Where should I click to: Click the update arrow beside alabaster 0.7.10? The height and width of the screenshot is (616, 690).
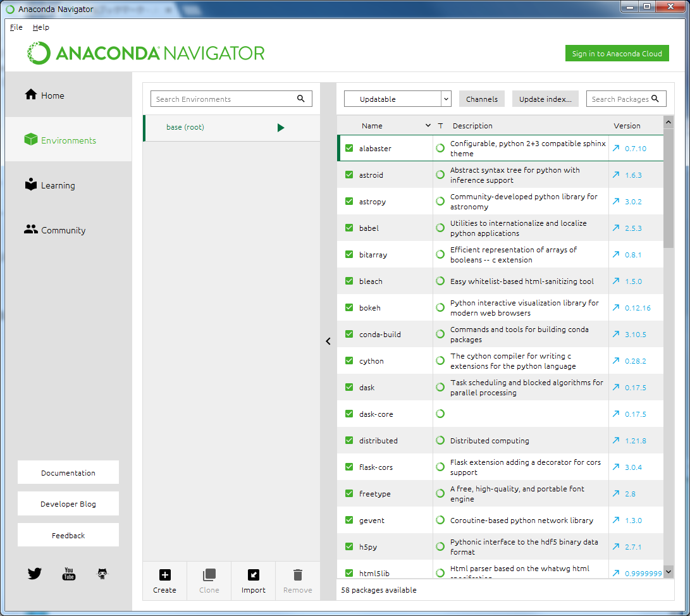pos(616,148)
